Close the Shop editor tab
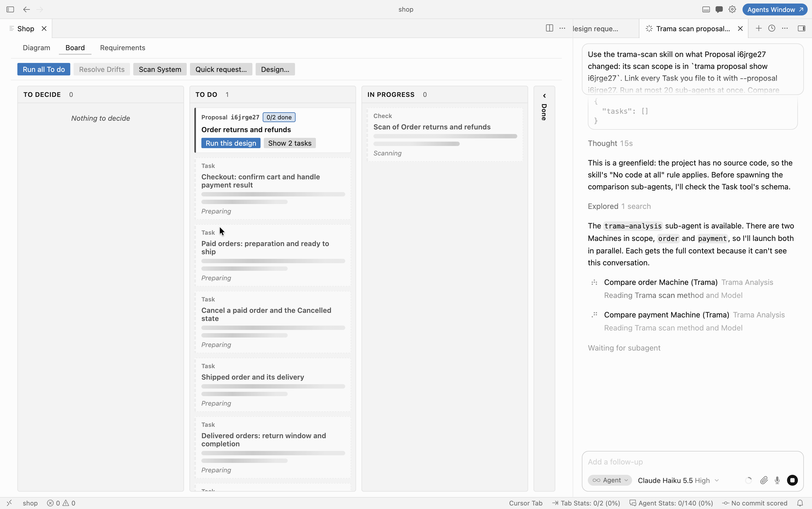Viewport: 812px width, 509px height. (x=44, y=28)
